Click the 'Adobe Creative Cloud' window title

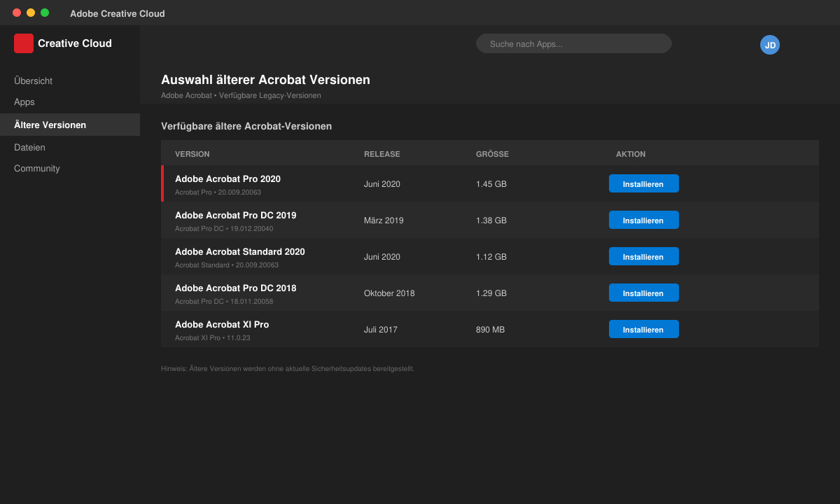coord(118,14)
